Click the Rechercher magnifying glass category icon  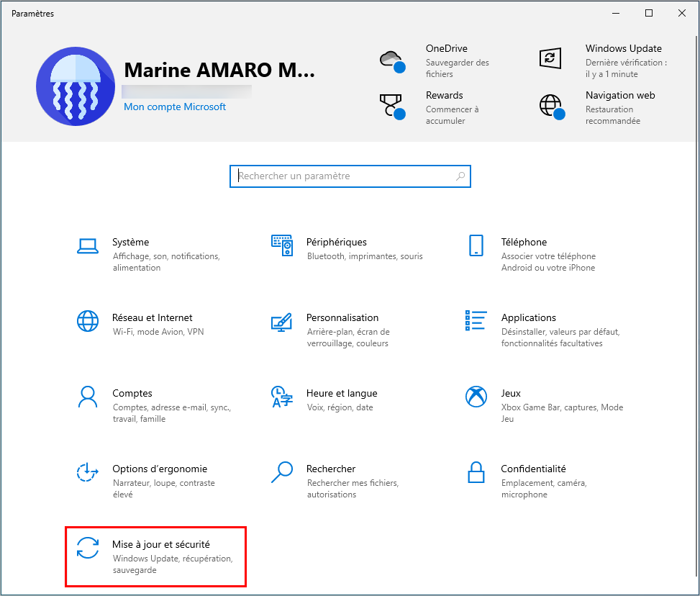coord(282,472)
